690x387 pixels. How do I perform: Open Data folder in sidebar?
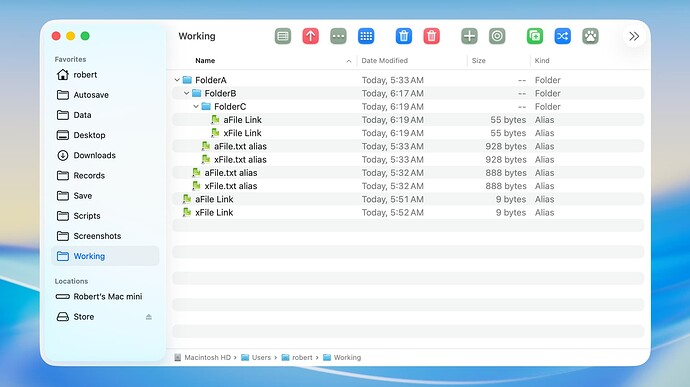click(x=105, y=115)
